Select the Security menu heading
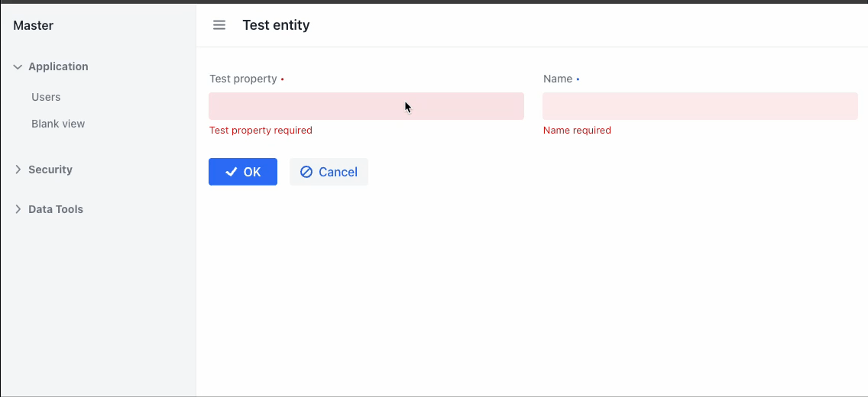The width and height of the screenshot is (868, 397). point(50,169)
